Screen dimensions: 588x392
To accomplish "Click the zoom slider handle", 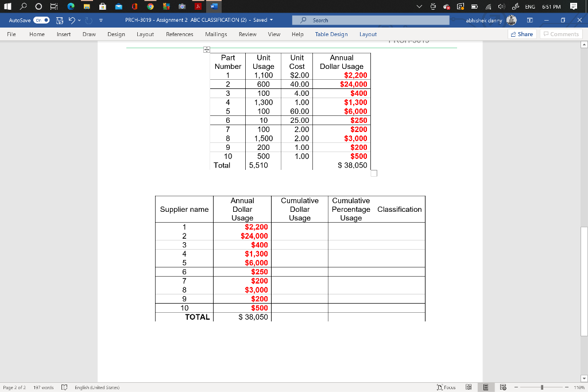I will [542, 387].
